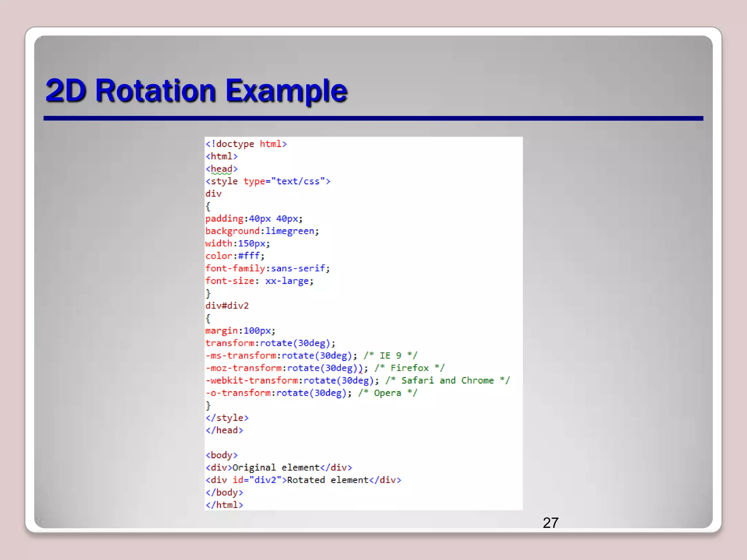Click the slide number 27

(x=550, y=523)
